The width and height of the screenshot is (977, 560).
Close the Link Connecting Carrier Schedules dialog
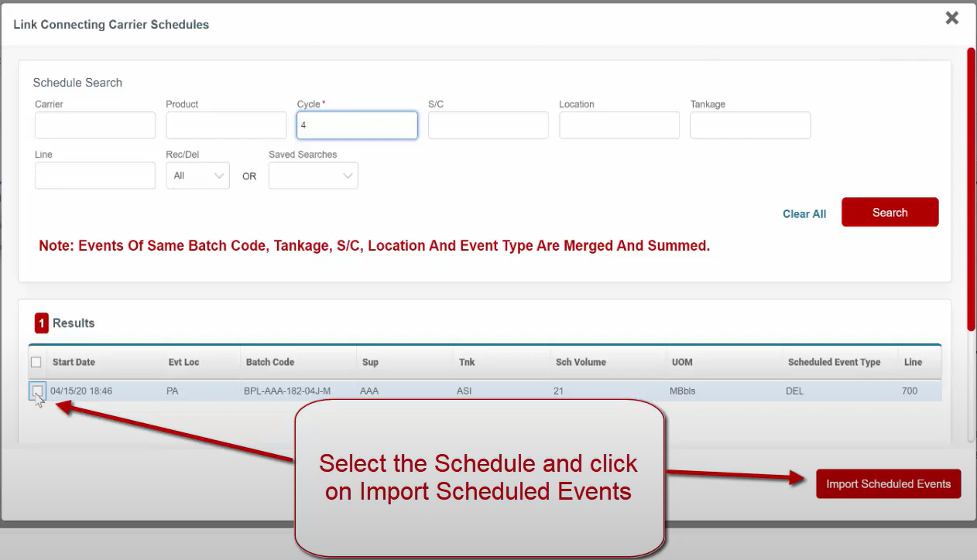tap(951, 19)
